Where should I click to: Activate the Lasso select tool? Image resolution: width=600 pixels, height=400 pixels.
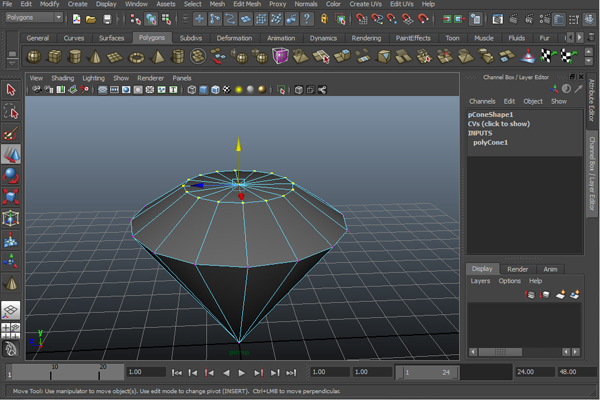click(11, 111)
